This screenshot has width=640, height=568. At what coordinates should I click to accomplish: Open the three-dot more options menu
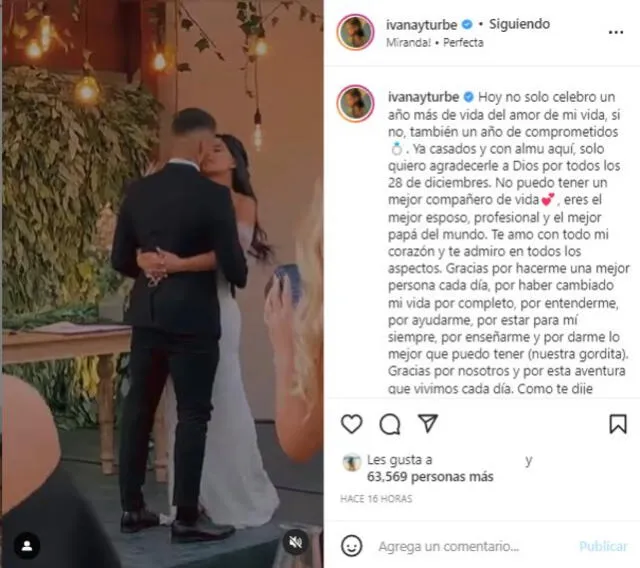tap(616, 32)
